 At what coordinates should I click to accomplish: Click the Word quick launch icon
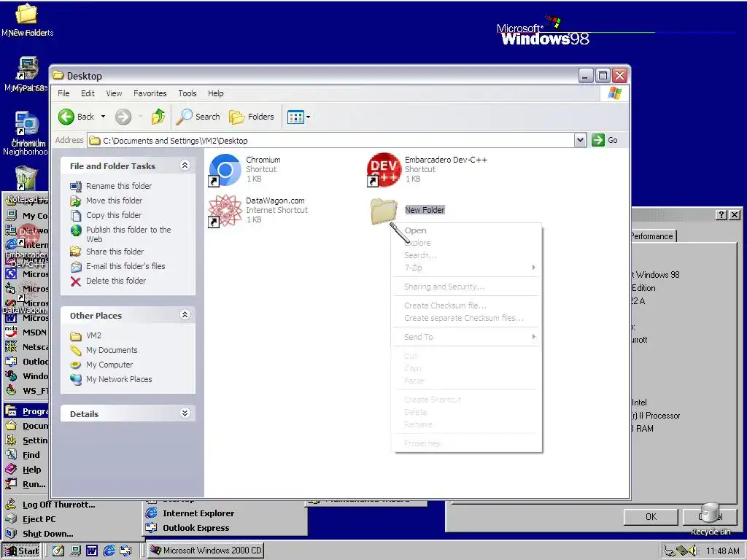click(x=92, y=551)
